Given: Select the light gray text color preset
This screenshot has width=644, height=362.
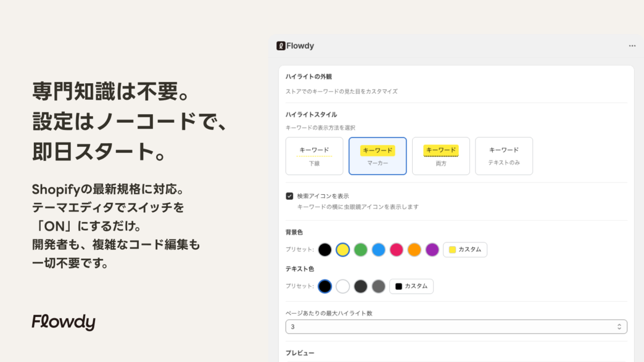Looking at the screenshot, I should (x=379, y=286).
